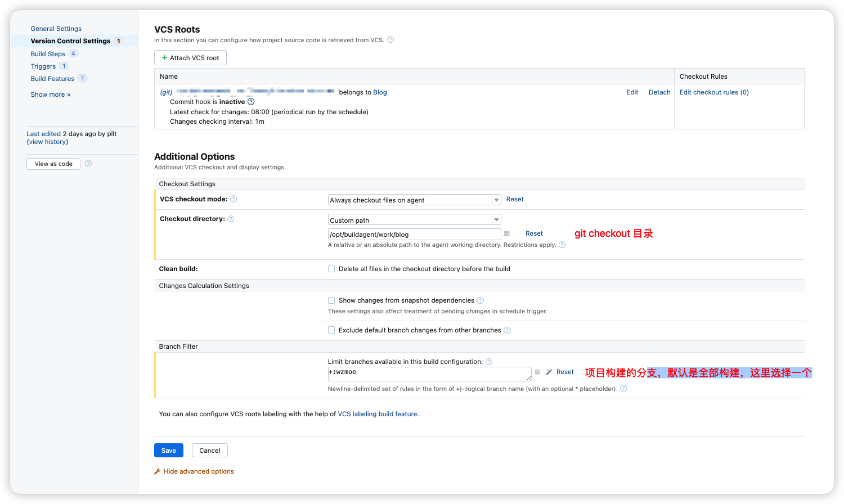
Task: Click parameter picker icon beside branch filter box
Action: (537, 372)
